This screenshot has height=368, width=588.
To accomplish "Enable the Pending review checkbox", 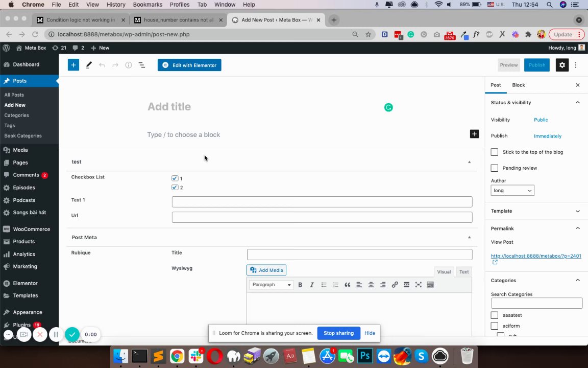I will [x=494, y=168].
